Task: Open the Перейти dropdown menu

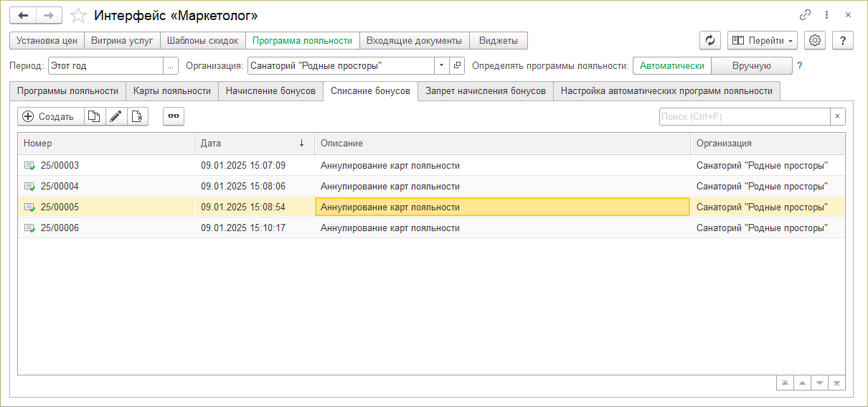Action: [x=762, y=41]
